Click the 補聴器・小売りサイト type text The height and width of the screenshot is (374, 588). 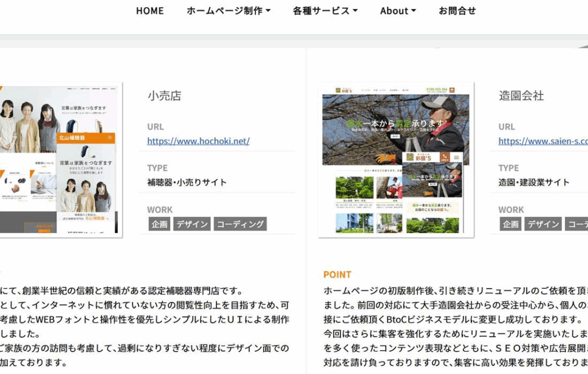click(187, 182)
